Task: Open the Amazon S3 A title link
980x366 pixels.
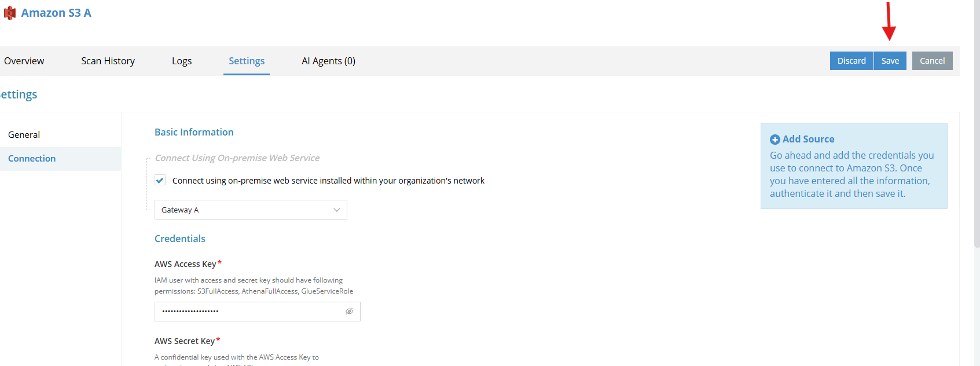Action: [56, 13]
